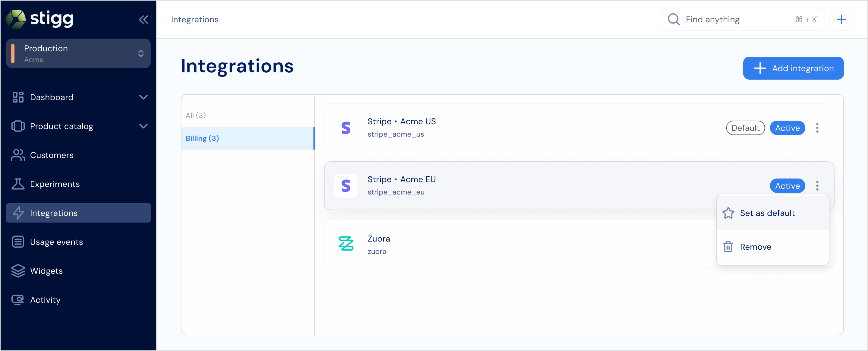Open the Widgets section
868x351 pixels.
78,271
